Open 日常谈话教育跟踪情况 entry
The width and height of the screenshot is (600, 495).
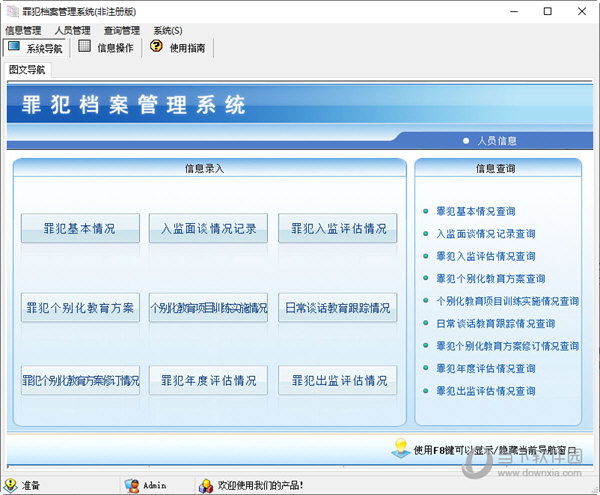coord(338,308)
